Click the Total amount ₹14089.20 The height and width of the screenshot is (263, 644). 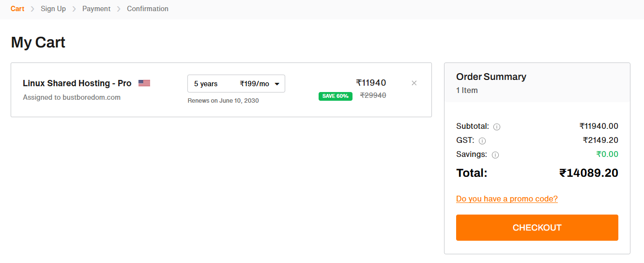click(589, 173)
